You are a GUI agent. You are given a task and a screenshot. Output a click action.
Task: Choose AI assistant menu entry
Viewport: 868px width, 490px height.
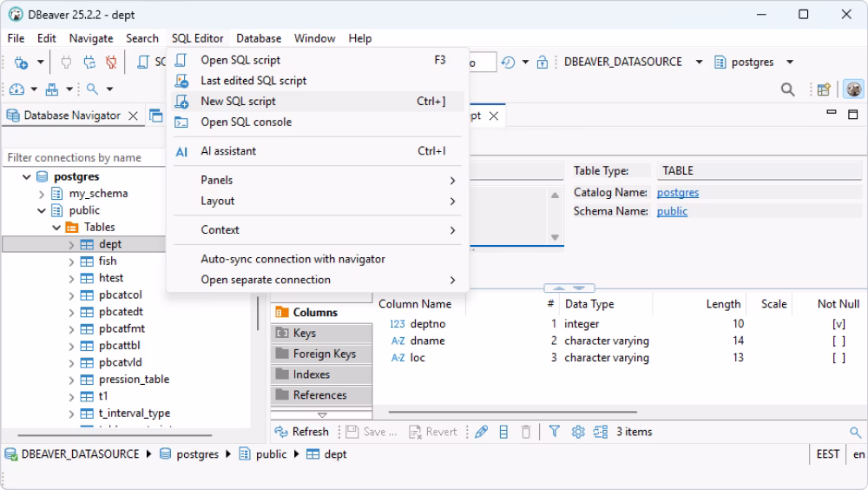tap(317, 151)
